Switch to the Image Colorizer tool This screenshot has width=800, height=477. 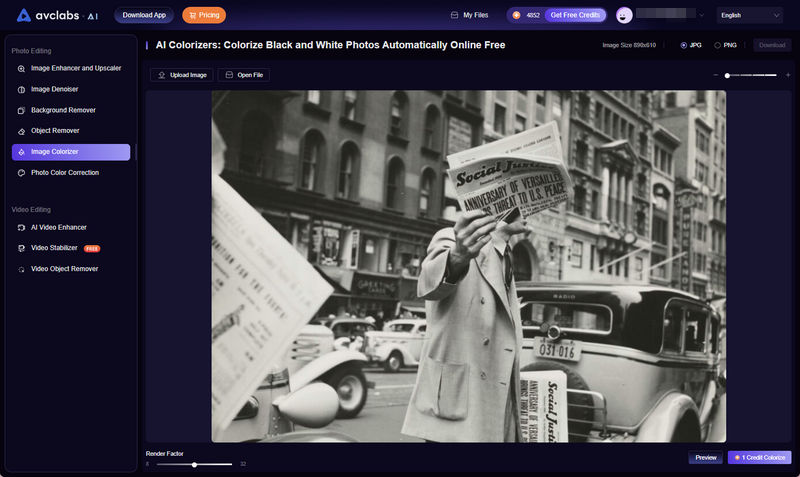pyautogui.click(x=71, y=152)
